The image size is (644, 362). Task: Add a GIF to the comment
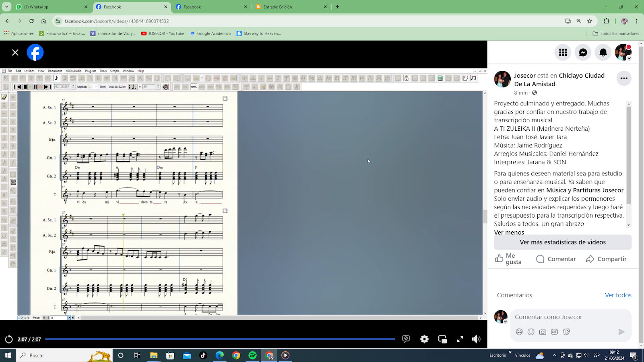pos(554,332)
